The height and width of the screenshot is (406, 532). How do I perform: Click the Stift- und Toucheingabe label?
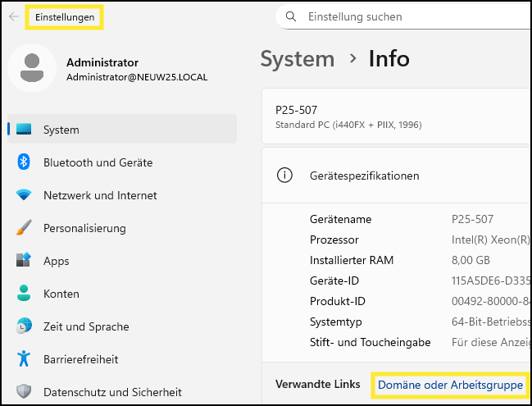[x=370, y=342]
